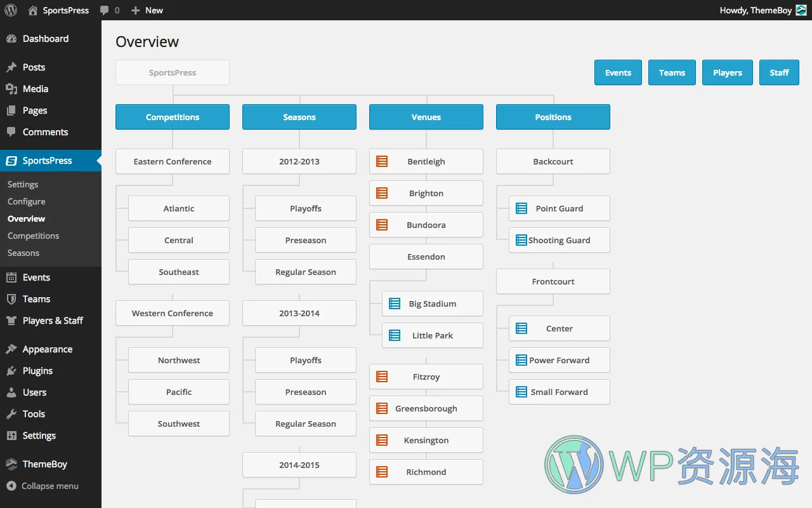Open the 2013-2014 season node
812x508 pixels.
point(299,313)
